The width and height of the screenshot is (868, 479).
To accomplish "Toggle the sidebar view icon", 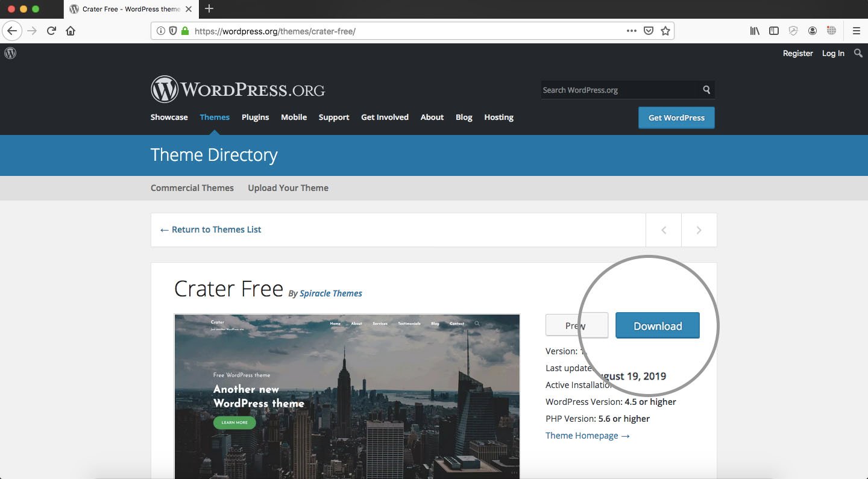I will pyautogui.click(x=774, y=31).
